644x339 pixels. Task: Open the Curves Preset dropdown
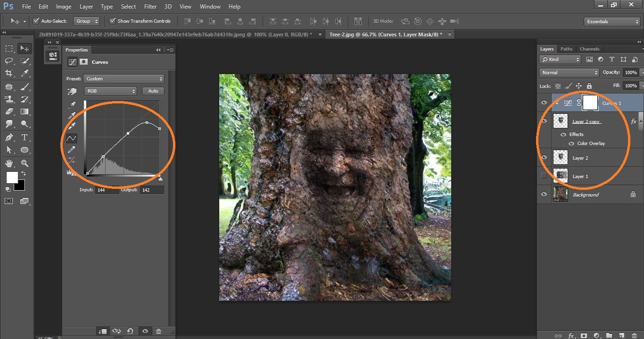tap(124, 78)
